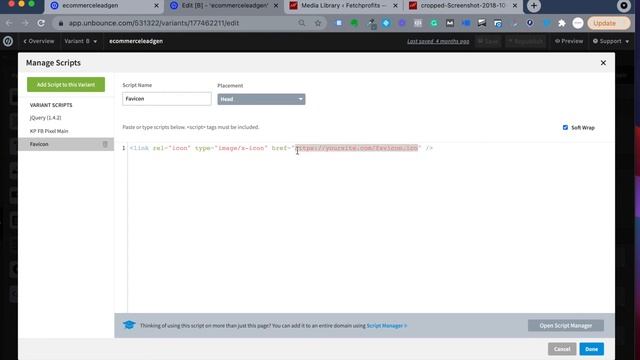Click the browser address bar URL
This screenshot has width=640, height=360.
click(x=153, y=23)
